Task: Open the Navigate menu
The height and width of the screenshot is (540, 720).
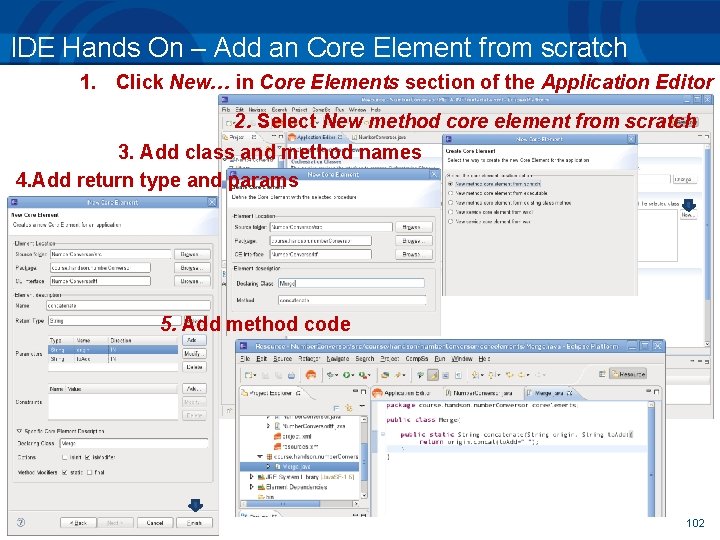Action: click(338, 359)
